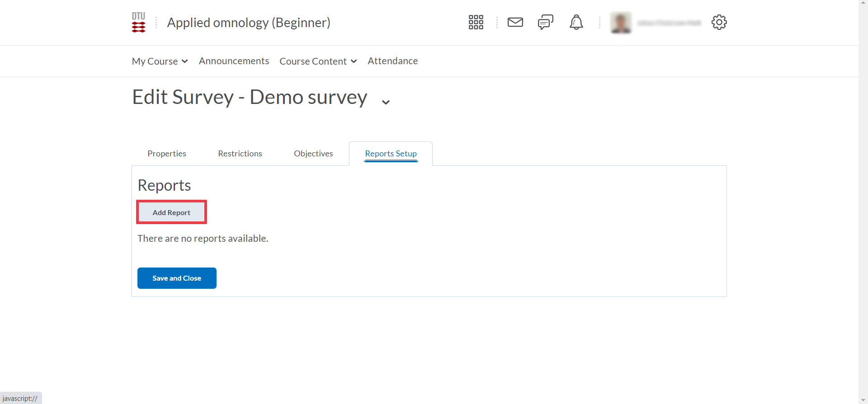Click the user profile avatar picture
868x404 pixels.
coord(621,23)
